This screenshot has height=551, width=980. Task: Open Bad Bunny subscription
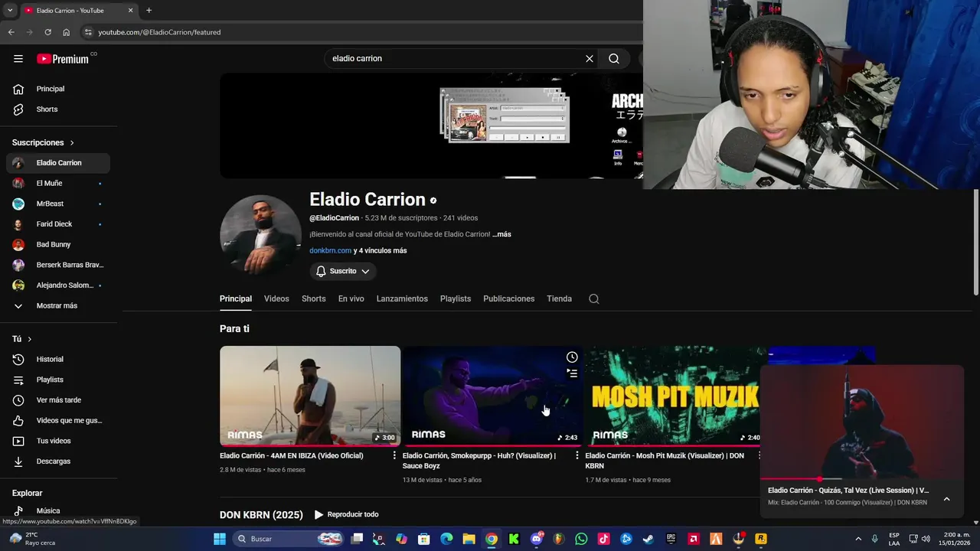[59, 244]
